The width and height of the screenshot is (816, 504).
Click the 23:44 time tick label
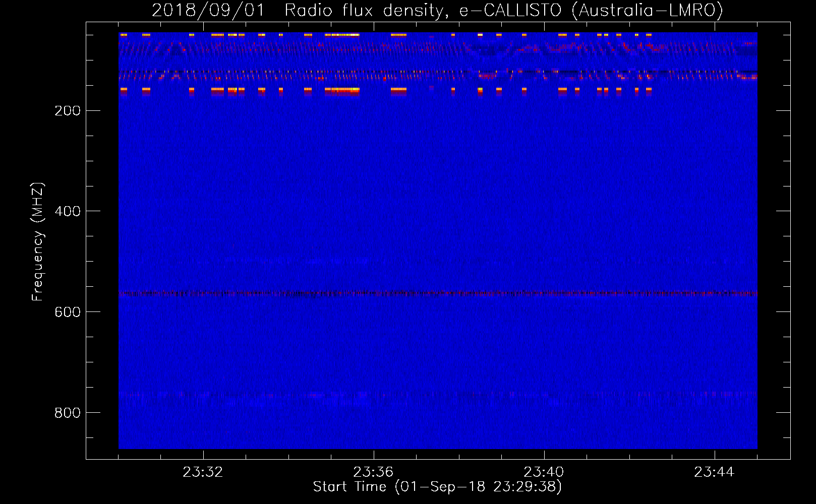click(x=715, y=472)
